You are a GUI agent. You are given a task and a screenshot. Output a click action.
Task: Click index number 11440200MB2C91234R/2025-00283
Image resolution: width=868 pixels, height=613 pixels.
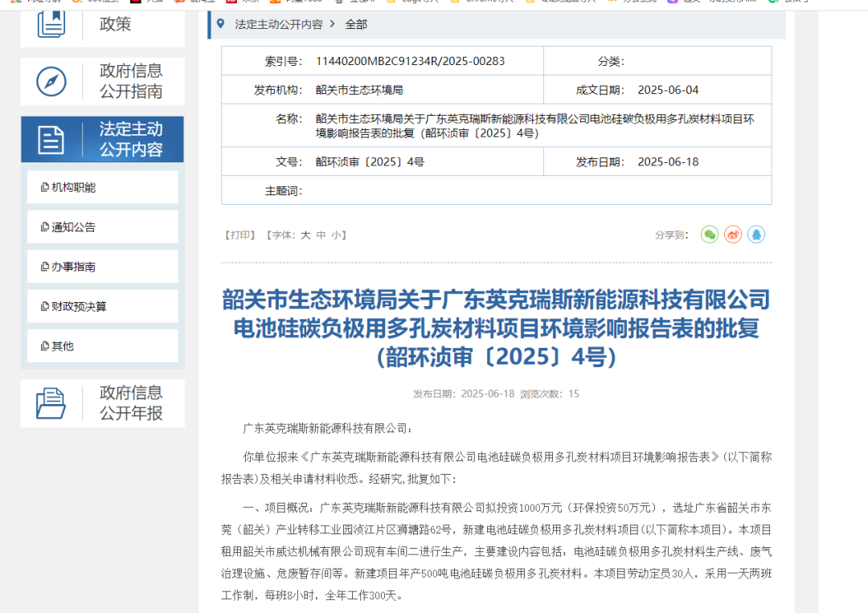coord(410,61)
